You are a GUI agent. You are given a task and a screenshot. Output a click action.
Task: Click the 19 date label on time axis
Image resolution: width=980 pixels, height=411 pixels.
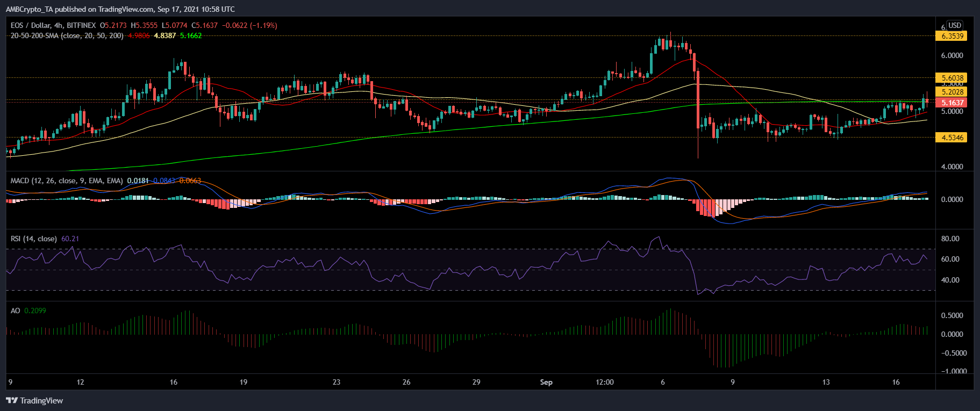point(244,383)
